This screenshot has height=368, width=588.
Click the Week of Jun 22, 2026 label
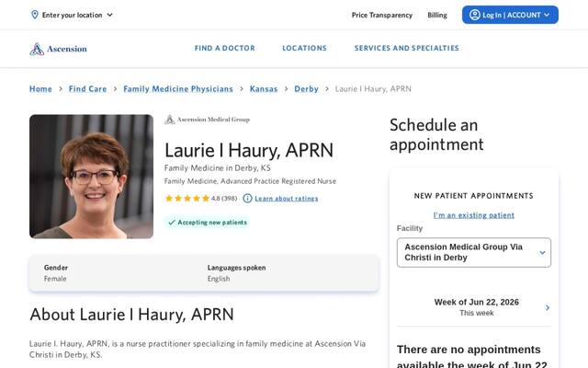(476, 303)
